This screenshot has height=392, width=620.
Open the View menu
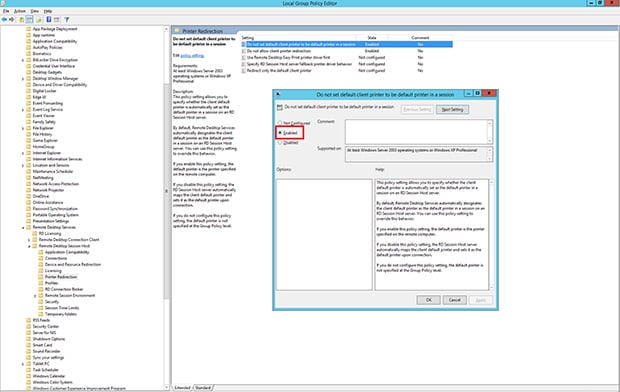(x=34, y=11)
